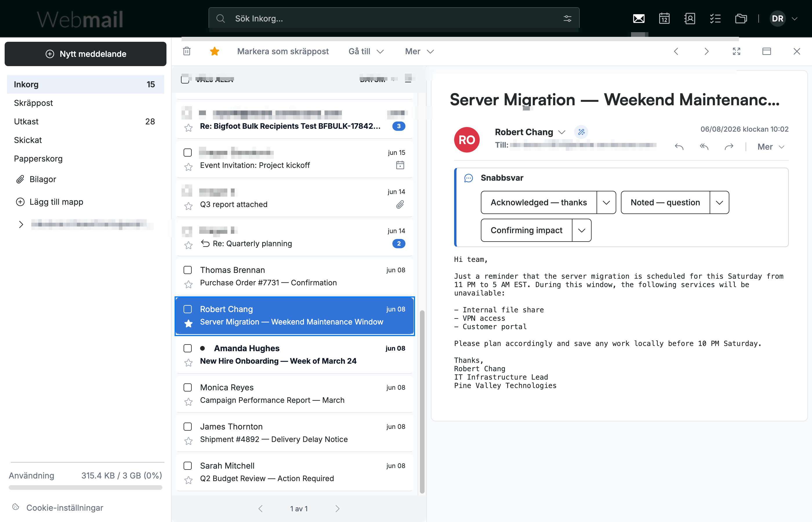Toggle the gold star in toolbar
Image resolution: width=812 pixels, height=522 pixels.
[x=215, y=51]
